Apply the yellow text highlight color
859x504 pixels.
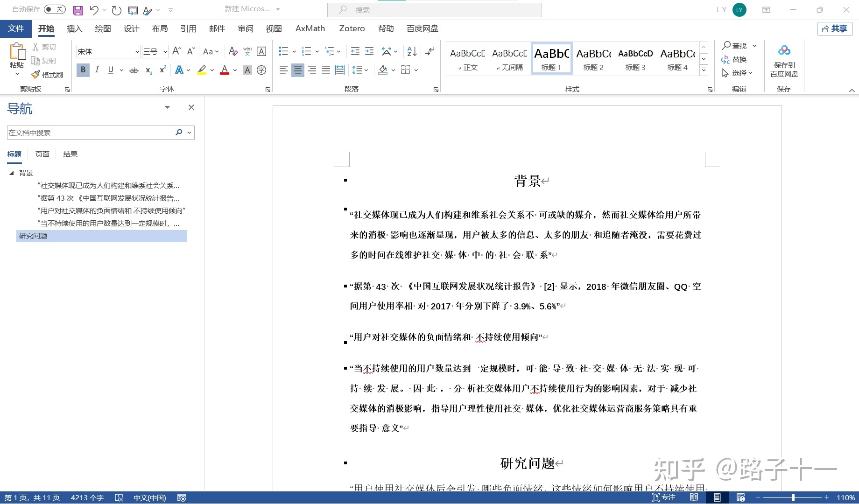pyautogui.click(x=202, y=70)
